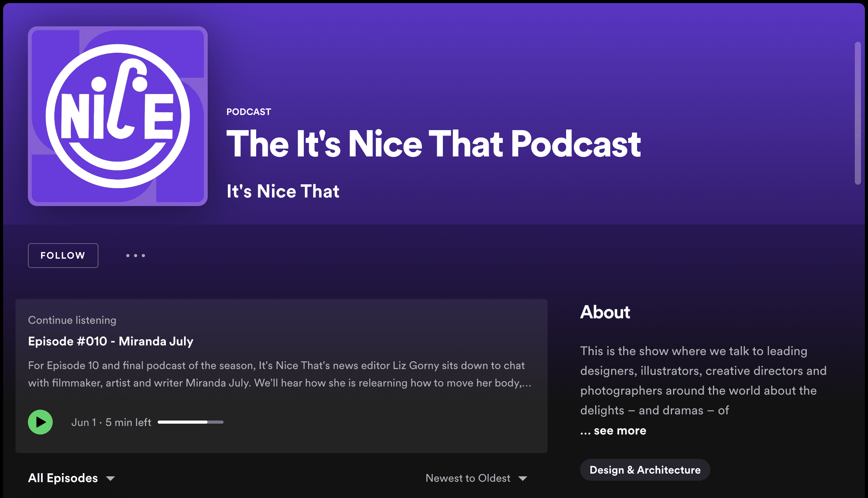868x498 pixels.
Task: Click the Miranda July episode description text
Action: pyautogui.click(x=279, y=374)
